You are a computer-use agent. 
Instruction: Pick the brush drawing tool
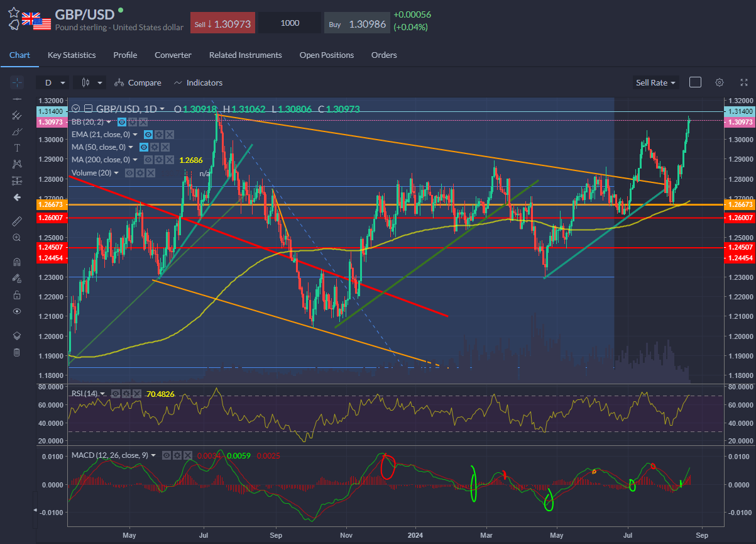[x=17, y=131]
